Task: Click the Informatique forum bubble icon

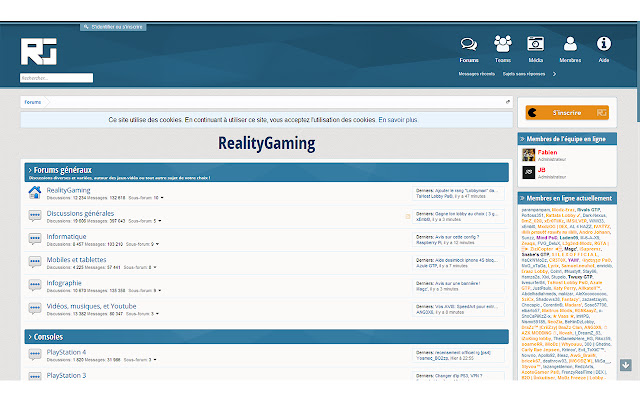Action: [35, 238]
